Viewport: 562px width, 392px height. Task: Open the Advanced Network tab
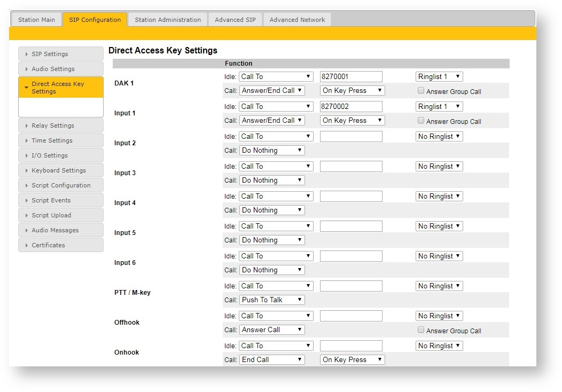click(x=297, y=20)
